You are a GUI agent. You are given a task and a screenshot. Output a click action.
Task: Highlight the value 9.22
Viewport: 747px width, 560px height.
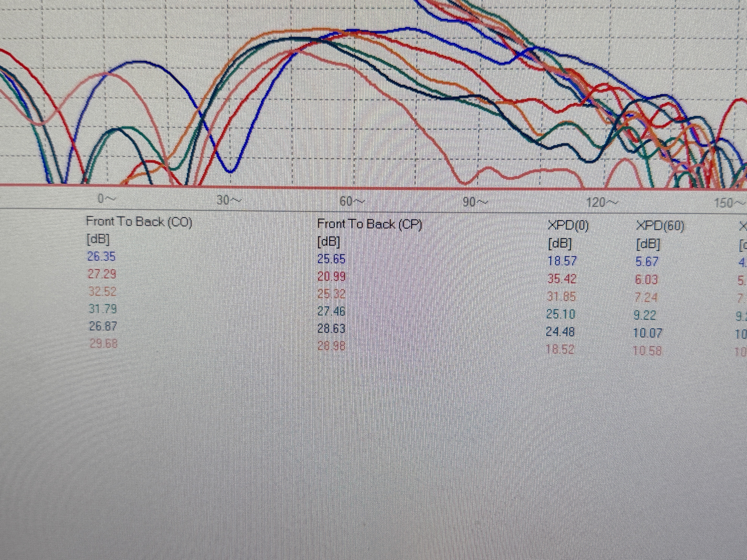tap(645, 316)
